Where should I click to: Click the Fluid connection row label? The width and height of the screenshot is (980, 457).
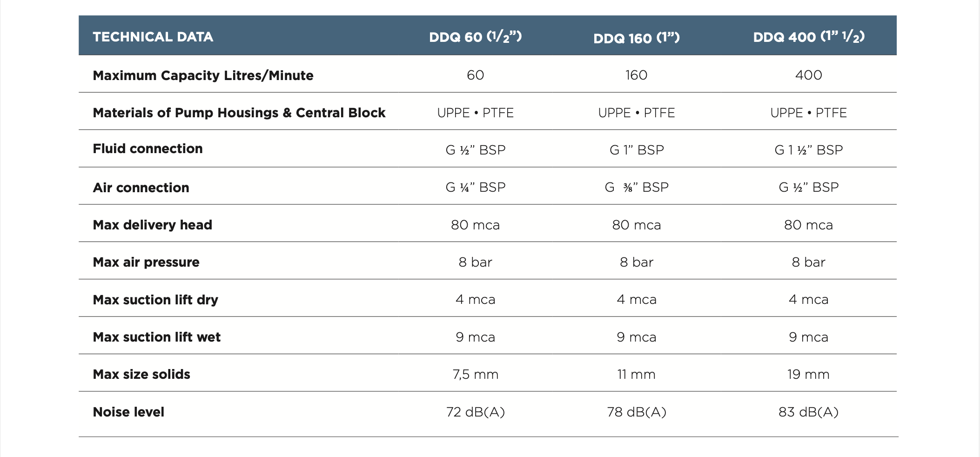[x=148, y=148]
